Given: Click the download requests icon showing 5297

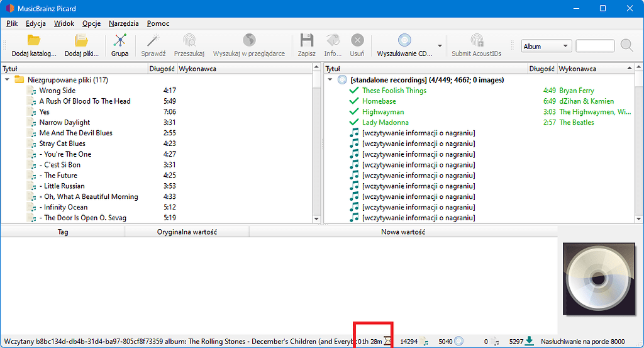Looking at the screenshot, I should [530, 341].
